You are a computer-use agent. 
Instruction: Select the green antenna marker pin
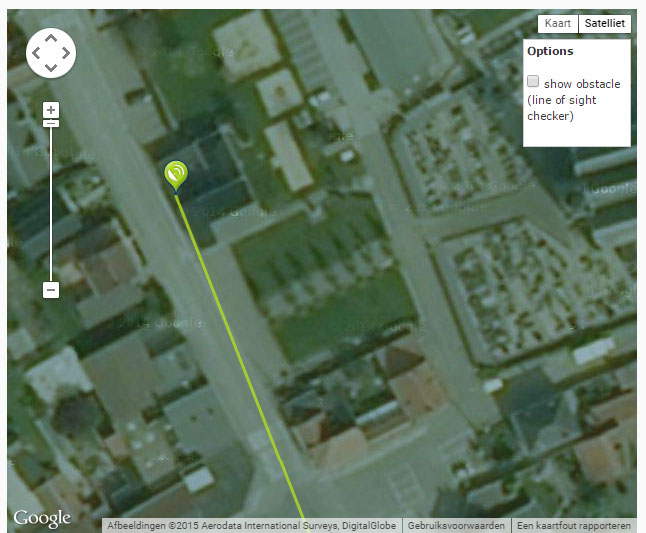176,176
